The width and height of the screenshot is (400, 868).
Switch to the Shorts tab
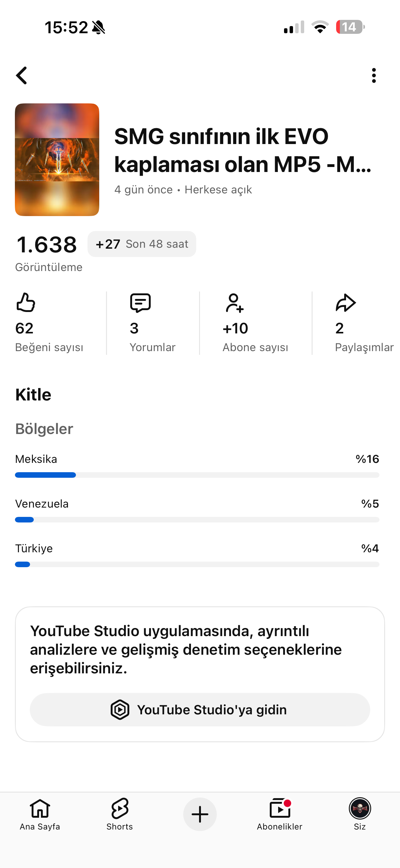click(x=119, y=814)
